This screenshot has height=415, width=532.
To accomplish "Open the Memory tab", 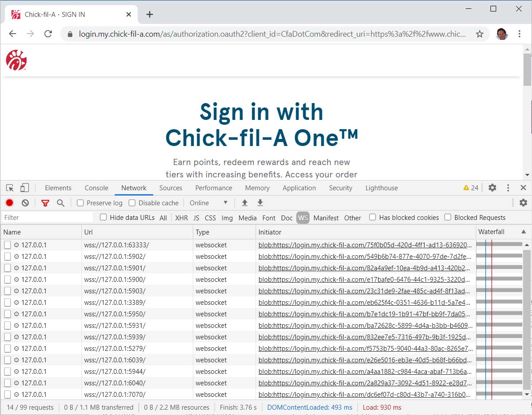I will [x=257, y=188].
